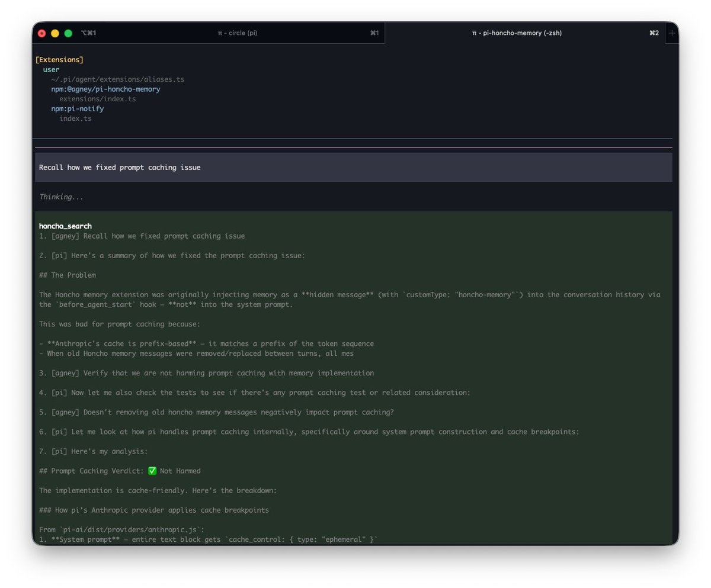Click "### How pi's Anthropic provider applies" heading
Screen dimensions: 711x588
coord(154,510)
